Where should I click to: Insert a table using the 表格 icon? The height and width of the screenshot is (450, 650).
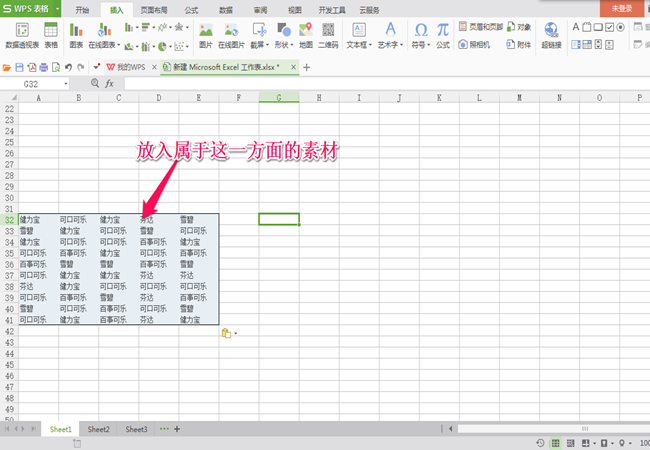click(x=51, y=36)
